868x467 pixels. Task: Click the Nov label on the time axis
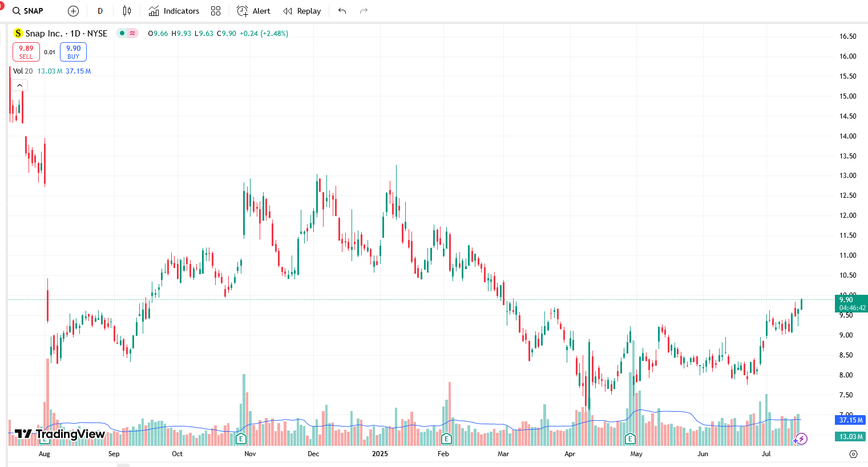[x=250, y=454]
